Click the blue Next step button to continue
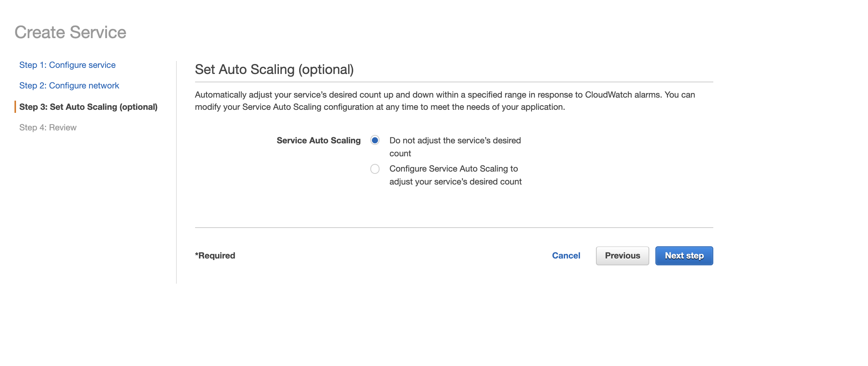Image resolution: width=868 pixels, height=366 pixels. 684,255
